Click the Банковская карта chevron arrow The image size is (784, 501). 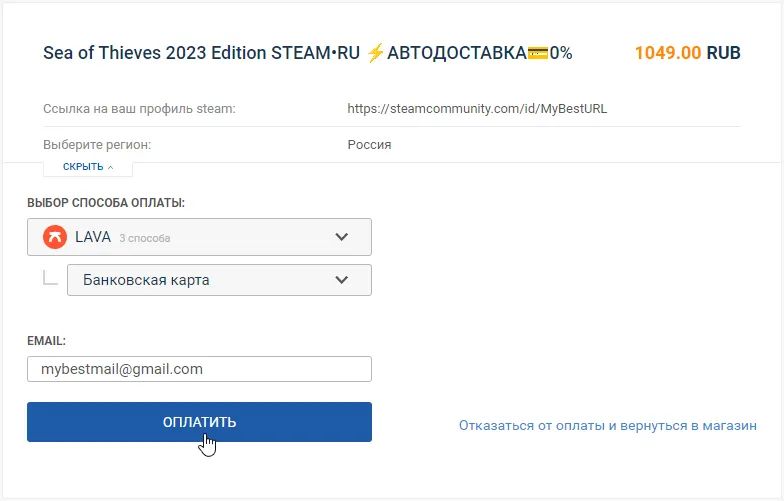[342, 280]
